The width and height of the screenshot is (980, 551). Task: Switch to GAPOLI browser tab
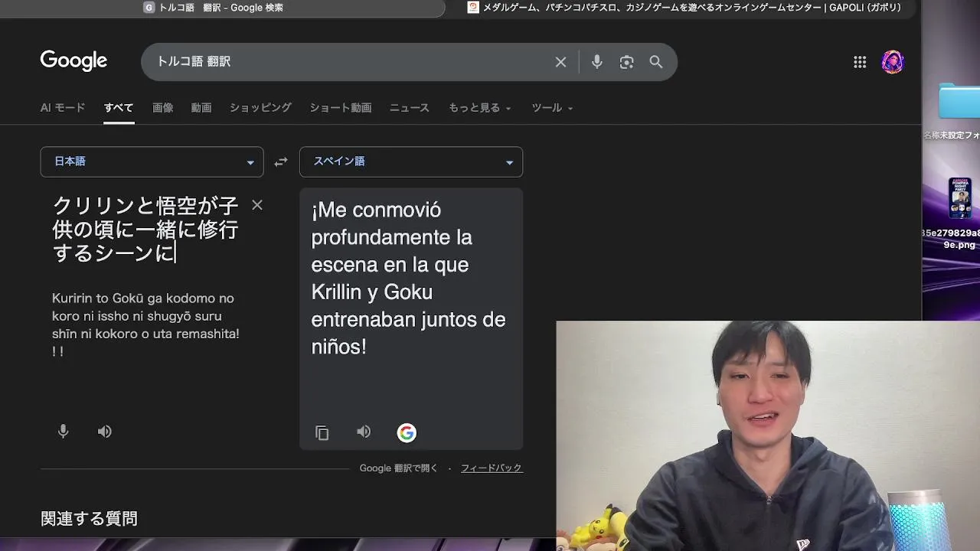(684, 8)
